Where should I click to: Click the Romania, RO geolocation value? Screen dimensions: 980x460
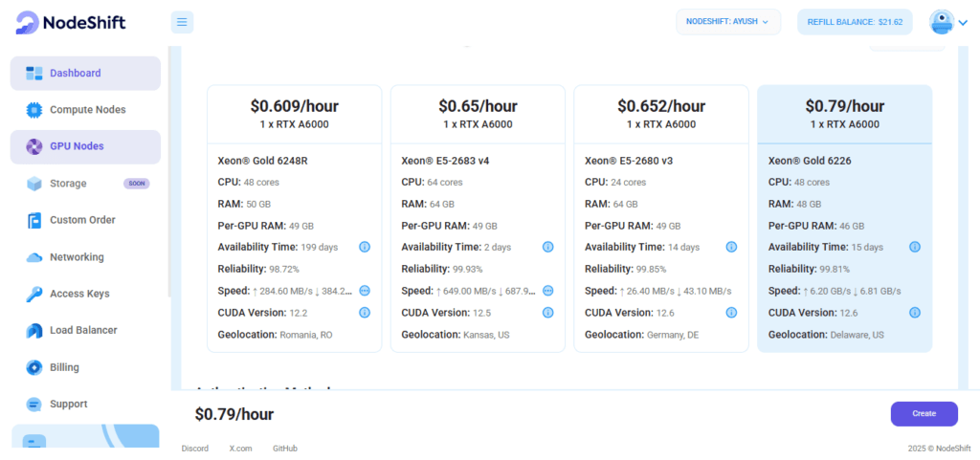coord(305,335)
